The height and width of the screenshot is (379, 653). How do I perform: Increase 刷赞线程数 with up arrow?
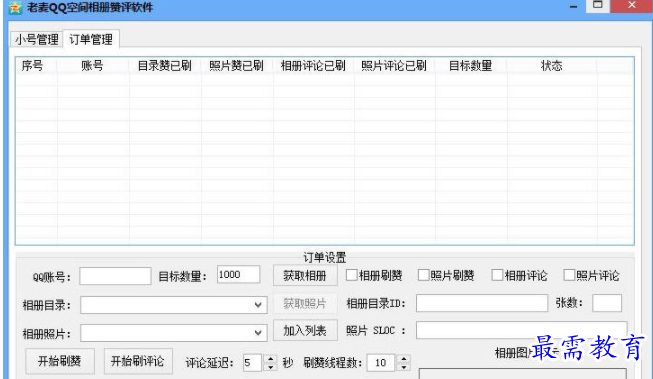[x=404, y=359]
